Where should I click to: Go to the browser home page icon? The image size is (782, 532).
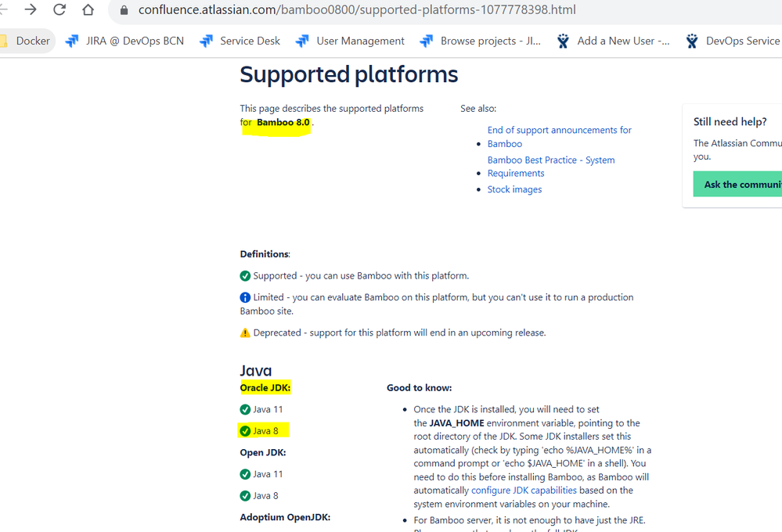coord(88,9)
